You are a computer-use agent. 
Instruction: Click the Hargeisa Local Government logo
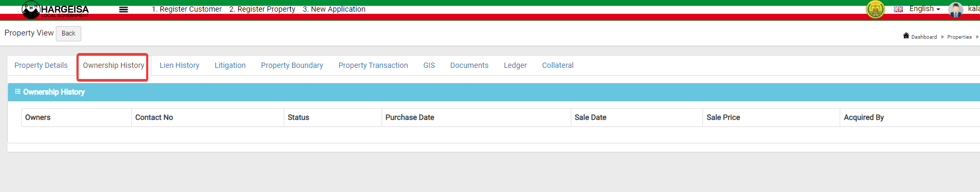click(x=56, y=10)
